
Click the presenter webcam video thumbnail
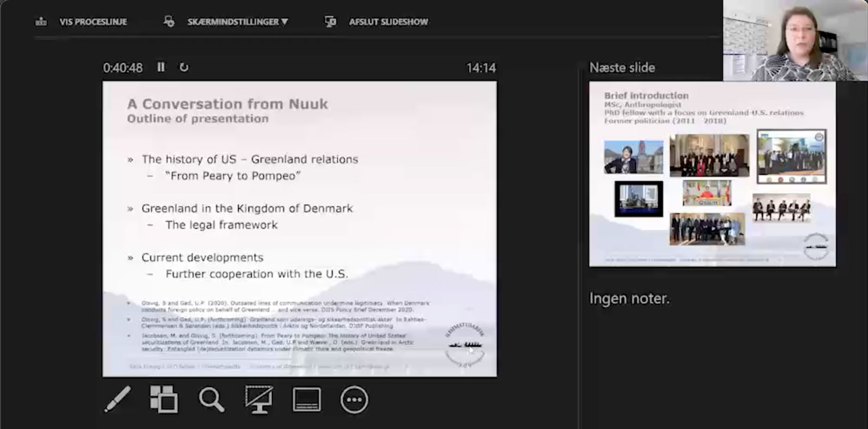(795, 41)
